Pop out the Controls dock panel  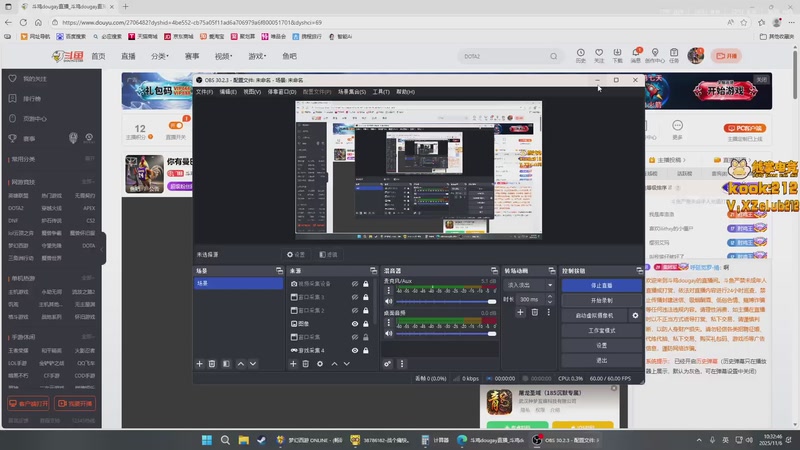(639, 270)
